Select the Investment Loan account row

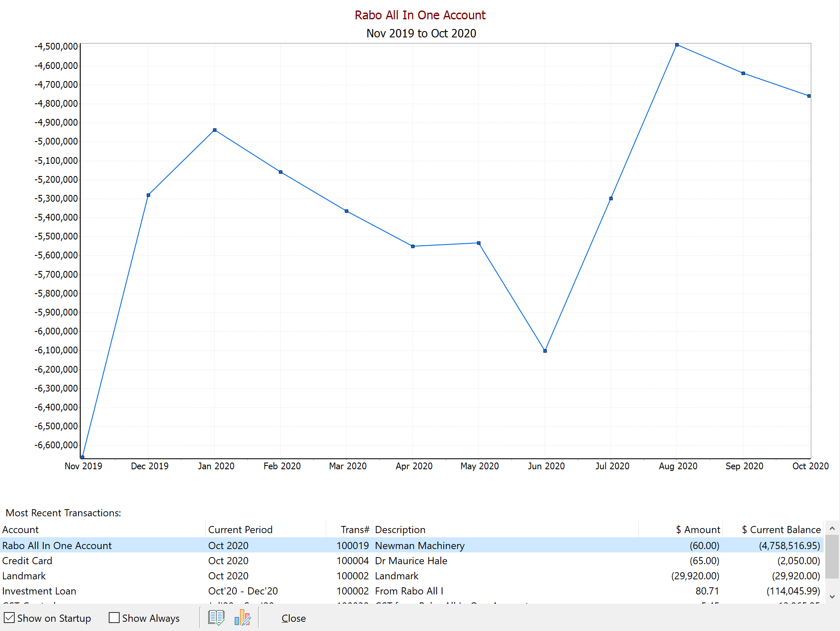click(x=412, y=591)
